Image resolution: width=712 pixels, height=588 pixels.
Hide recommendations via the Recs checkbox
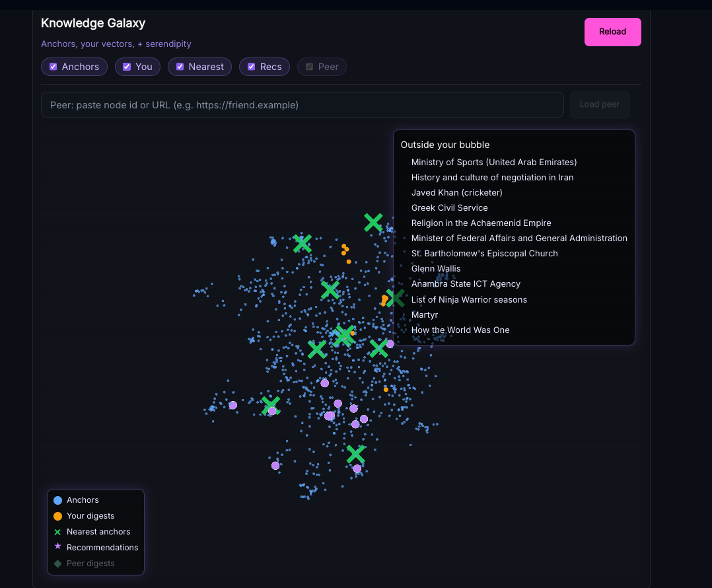click(251, 67)
